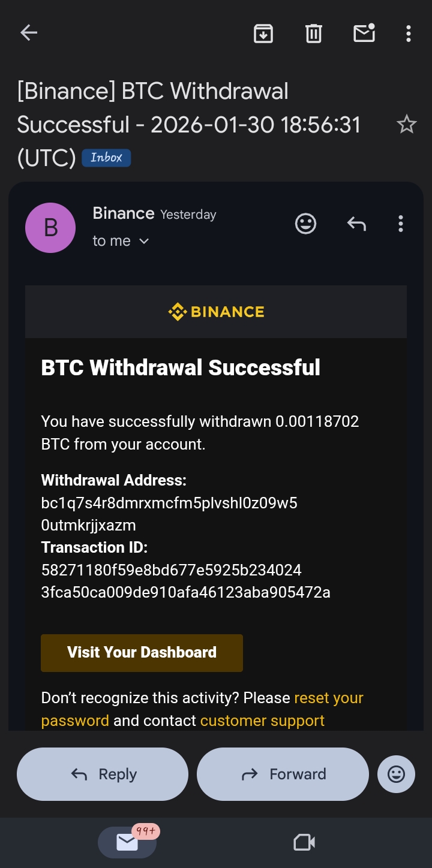432x868 pixels.
Task: Tap the Binance sender avatar
Action: (50, 228)
